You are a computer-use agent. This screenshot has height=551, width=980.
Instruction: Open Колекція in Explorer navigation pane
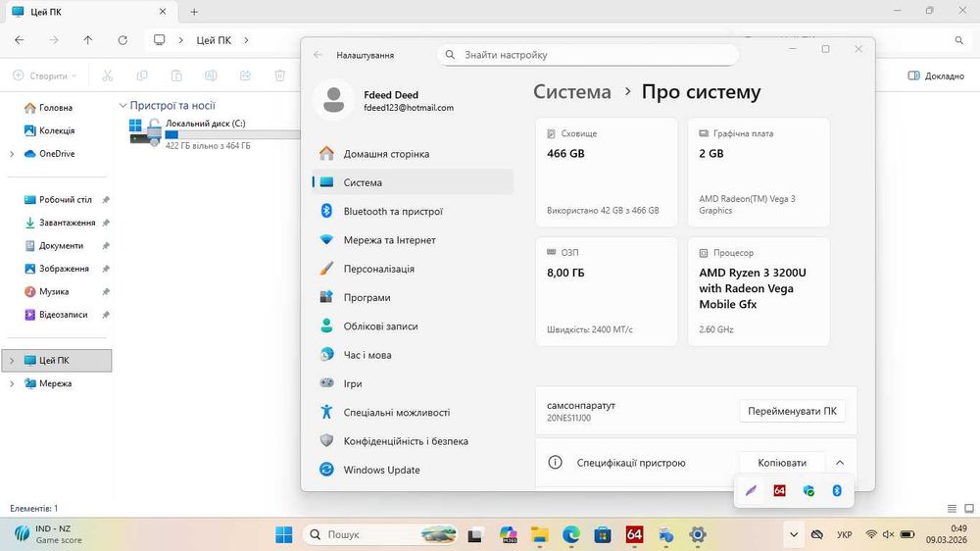click(56, 130)
